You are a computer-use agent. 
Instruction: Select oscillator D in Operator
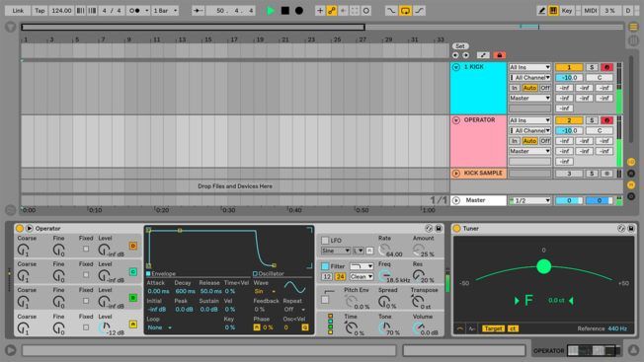pos(133,246)
